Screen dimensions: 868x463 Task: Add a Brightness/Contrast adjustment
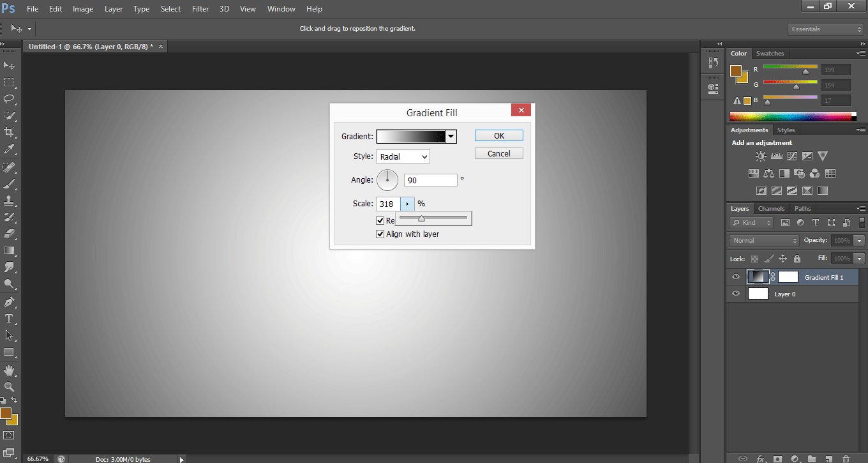tap(761, 156)
